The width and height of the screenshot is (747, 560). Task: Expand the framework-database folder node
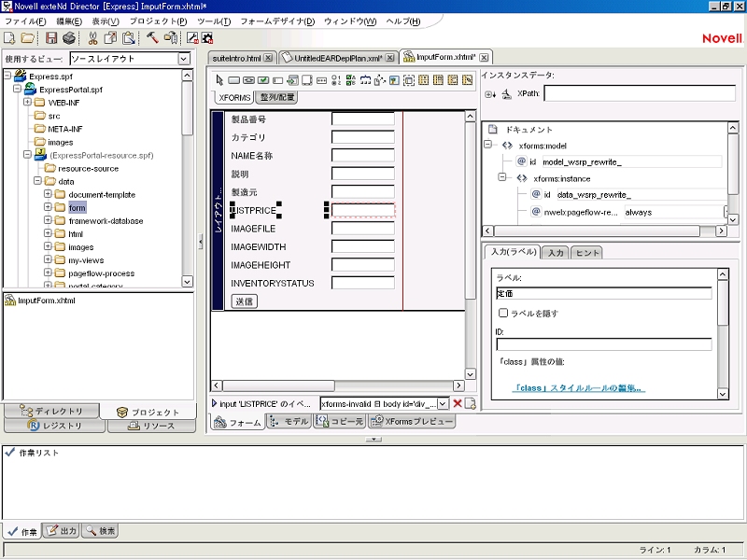coord(48,220)
